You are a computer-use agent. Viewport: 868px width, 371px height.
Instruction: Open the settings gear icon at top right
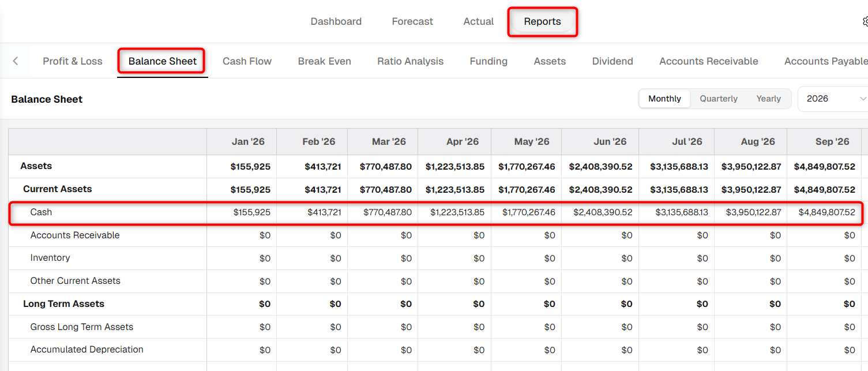tap(865, 22)
